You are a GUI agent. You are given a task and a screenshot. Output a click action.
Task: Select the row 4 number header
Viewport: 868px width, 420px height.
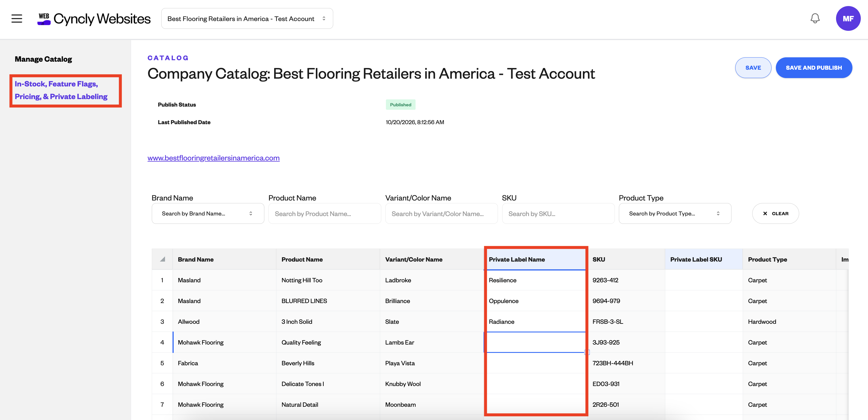162,342
